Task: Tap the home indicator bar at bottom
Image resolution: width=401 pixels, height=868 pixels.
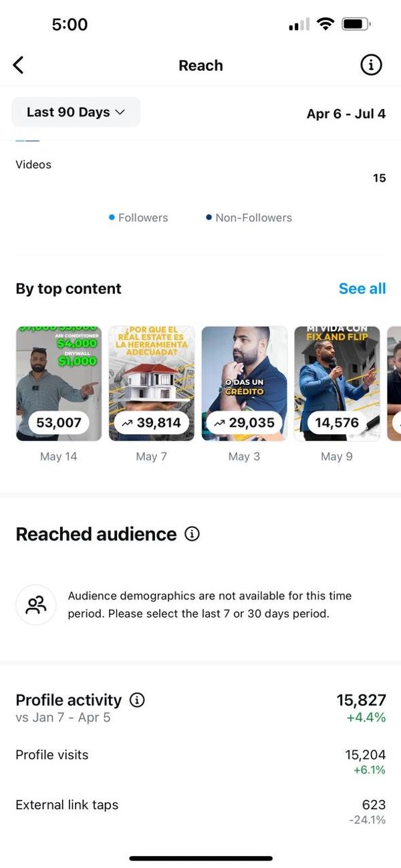Action: (200, 858)
